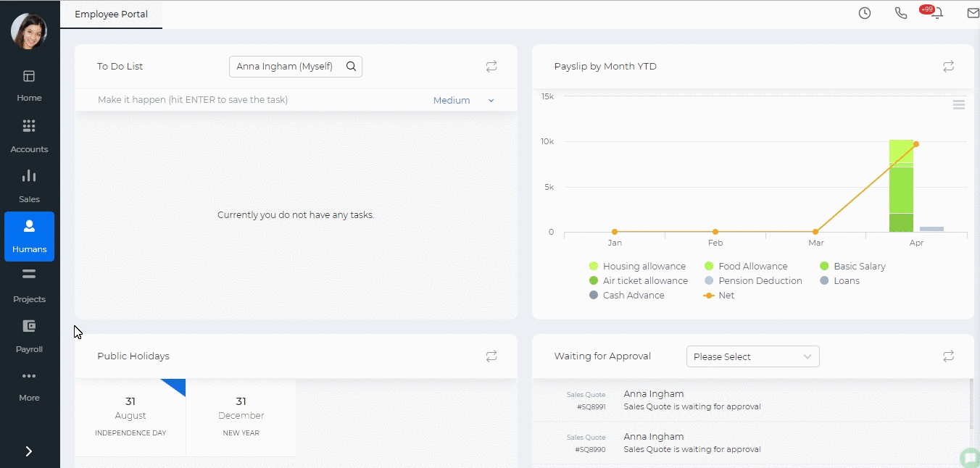Click the search icon in assignee field

(x=352, y=66)
